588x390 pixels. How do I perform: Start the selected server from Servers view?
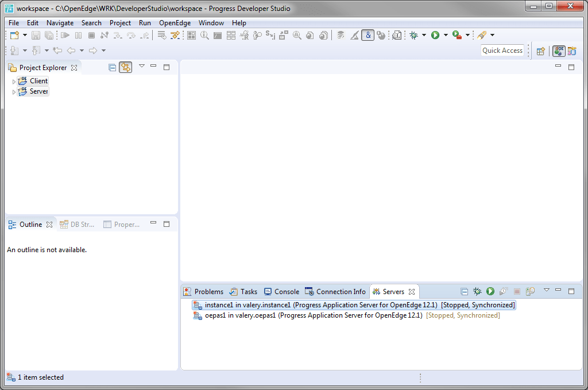(490, 291)
